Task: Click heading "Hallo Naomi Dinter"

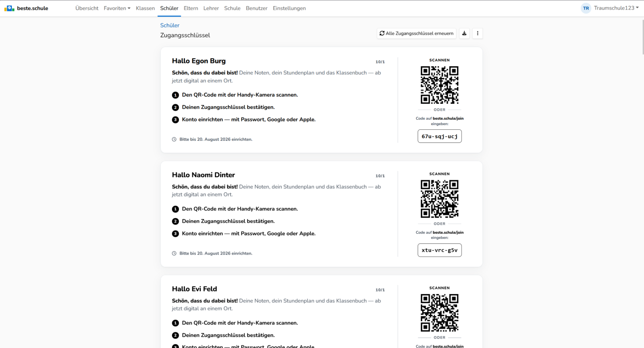Action: tap(203, 175)
